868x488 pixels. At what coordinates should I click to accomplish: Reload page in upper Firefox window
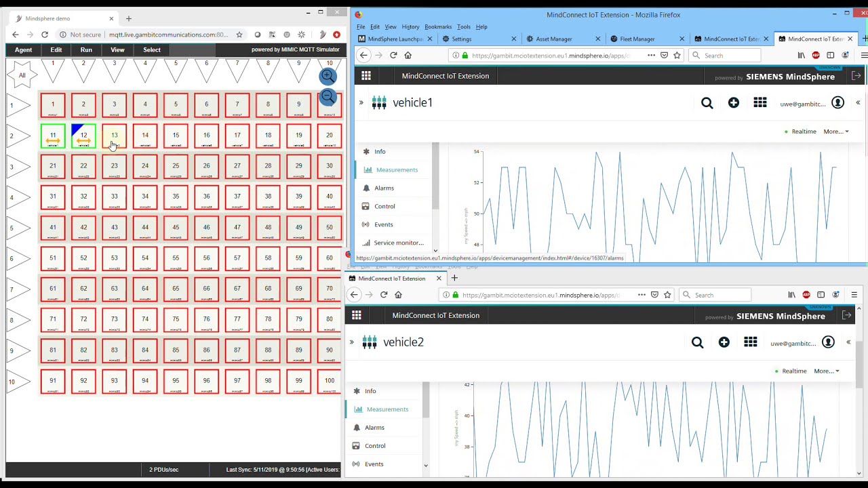tap(393, 56)
